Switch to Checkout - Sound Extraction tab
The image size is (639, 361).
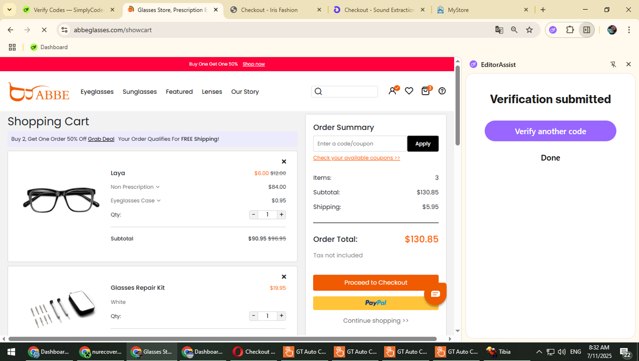[x=379, y=10]
